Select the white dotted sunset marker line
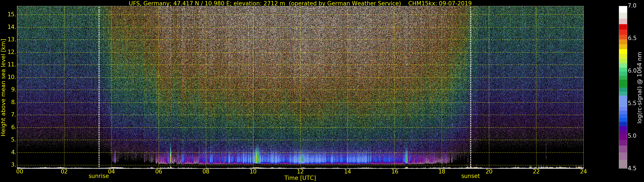Screen dimensions: 644x182 tap(471, 87)
